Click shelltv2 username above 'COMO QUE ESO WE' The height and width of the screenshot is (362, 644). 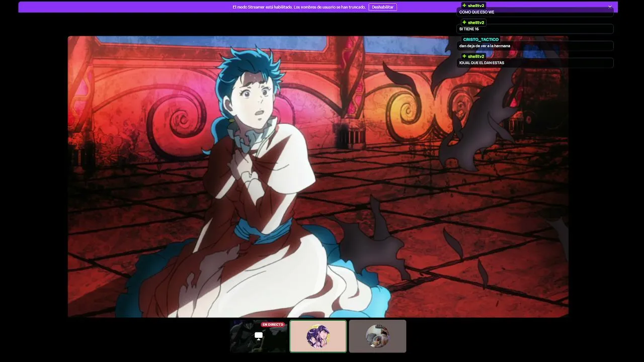476,6
